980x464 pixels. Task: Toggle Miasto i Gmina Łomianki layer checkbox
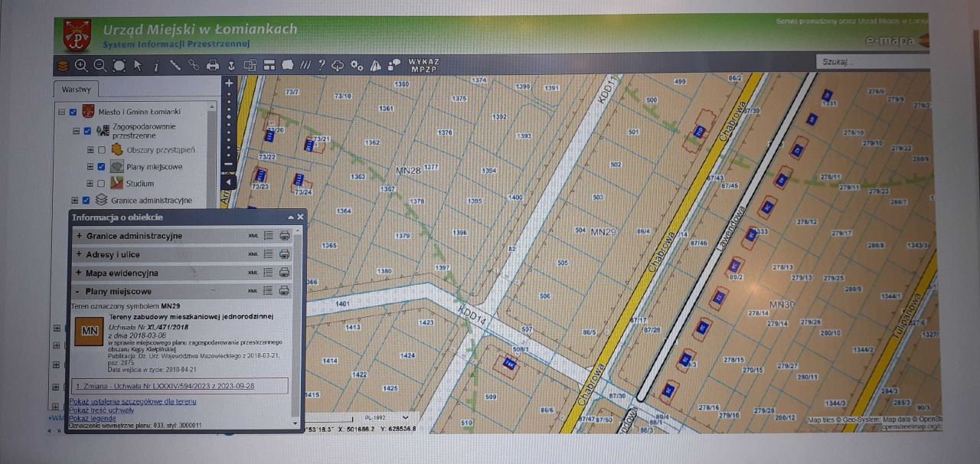73,112
